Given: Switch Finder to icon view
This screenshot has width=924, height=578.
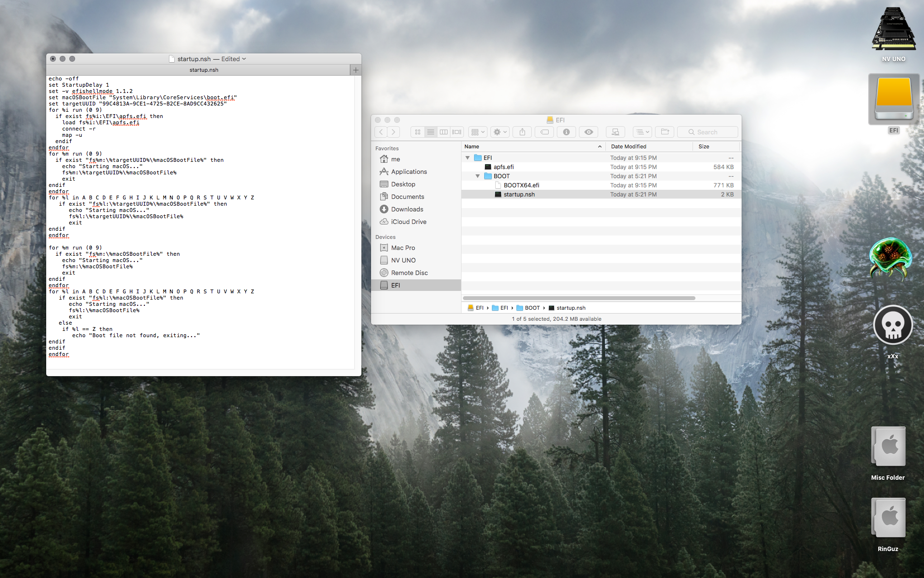Looking at the screenshot, I should click(418, 132).
